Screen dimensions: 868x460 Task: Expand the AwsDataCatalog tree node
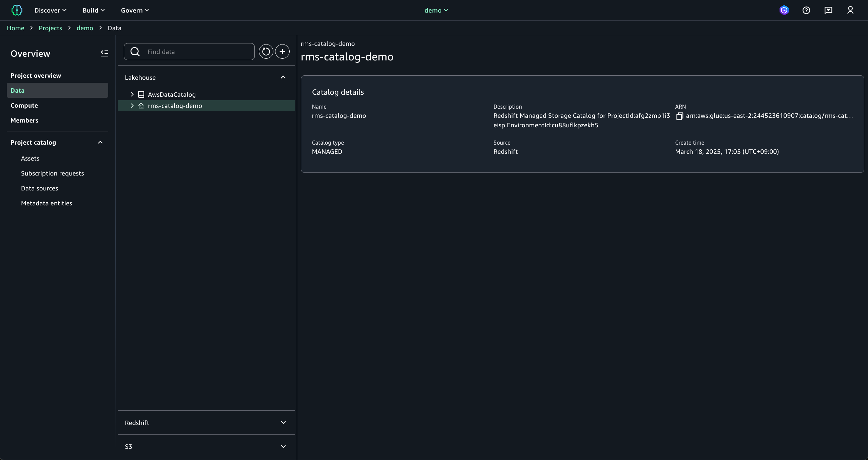point(132,94)
